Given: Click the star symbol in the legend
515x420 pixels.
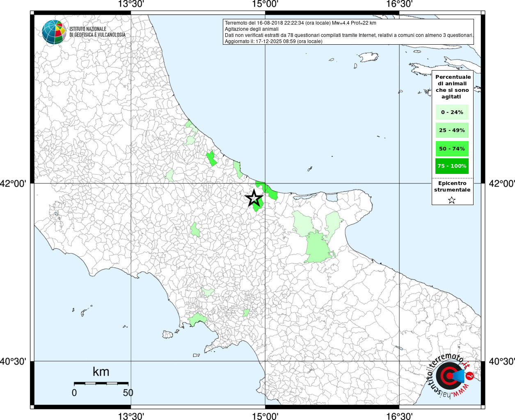Looking at the screenshot, I should (452, 200).
